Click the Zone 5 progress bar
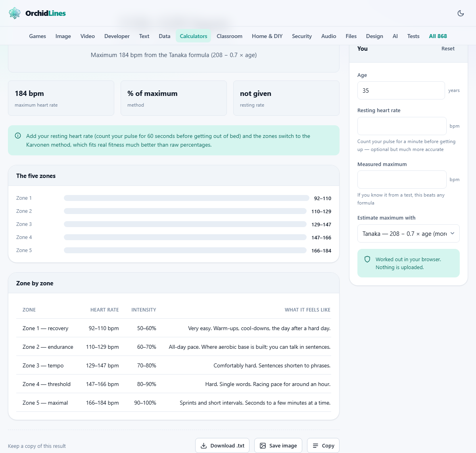Screen dimensions: 476x453 click(185, 250)
